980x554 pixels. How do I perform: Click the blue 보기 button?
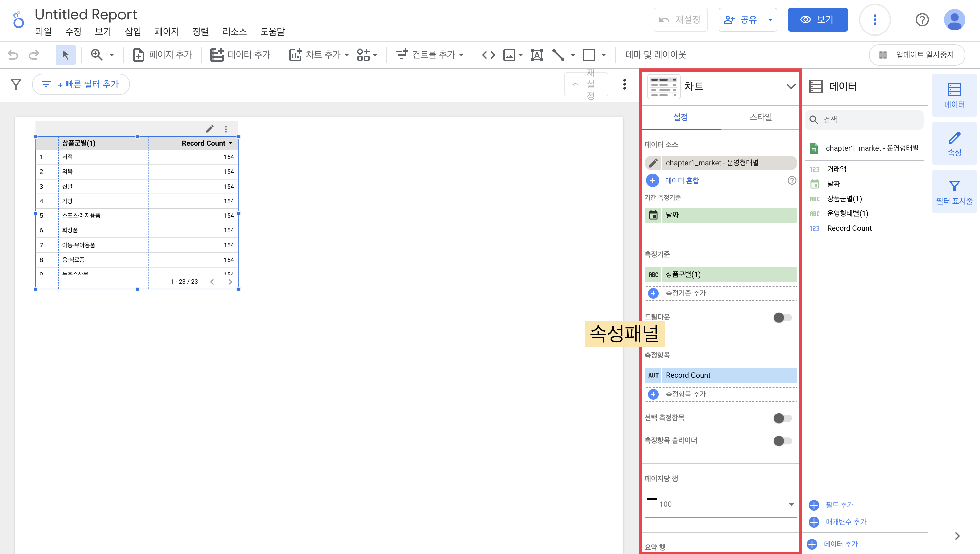pyautogui.click(x=817, y=20)
